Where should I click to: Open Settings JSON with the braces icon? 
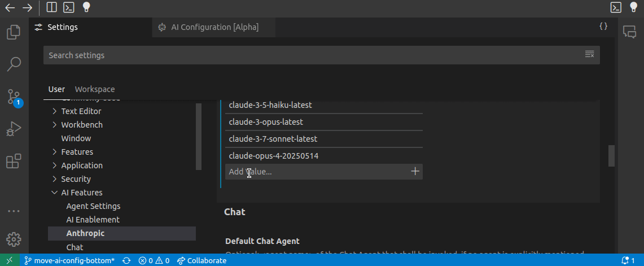click(603, 27)
